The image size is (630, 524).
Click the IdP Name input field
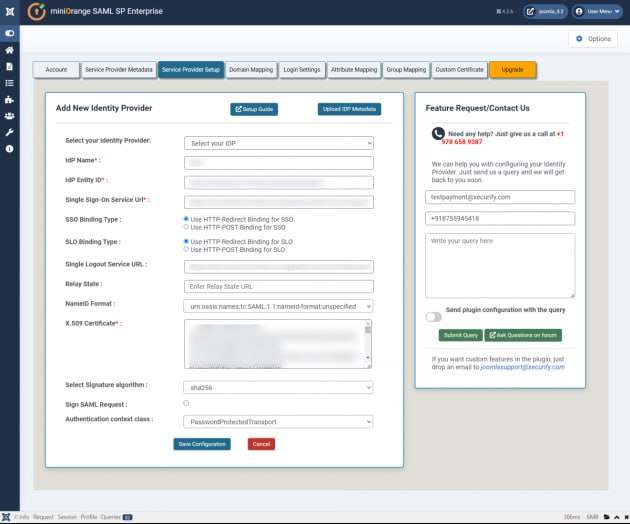(x=279, y=163)
